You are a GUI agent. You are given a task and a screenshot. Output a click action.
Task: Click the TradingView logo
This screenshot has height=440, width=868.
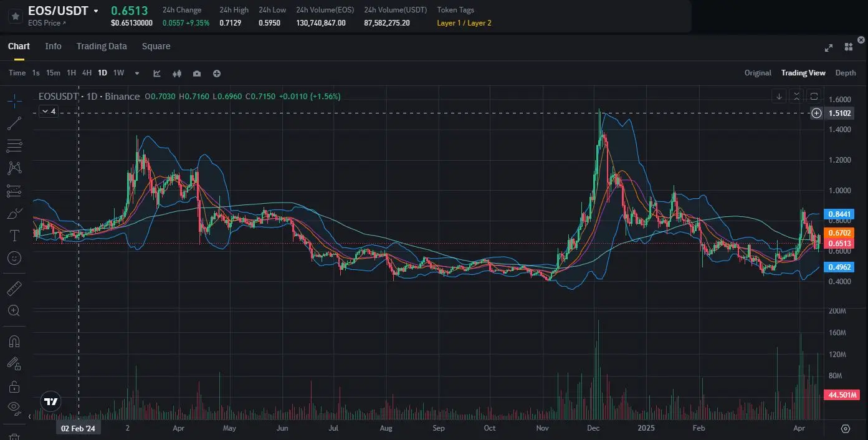(51, 402)
